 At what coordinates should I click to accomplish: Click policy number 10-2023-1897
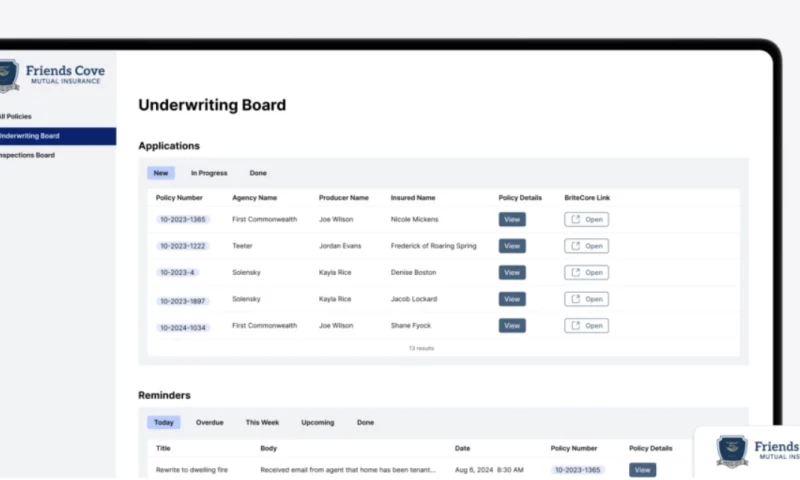[183, 301]
